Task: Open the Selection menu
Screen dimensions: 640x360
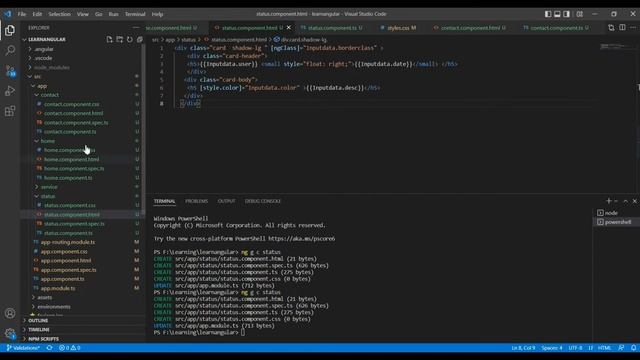Action: (60, 14)
